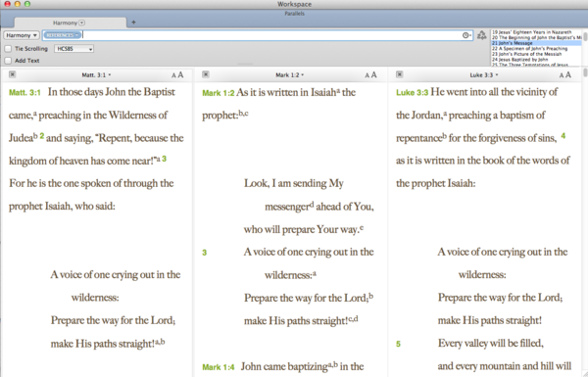The height and width of the screenshot is (377, 588).
Task: Click the 'Mark 1:4' verse reference
Action: (219, 367)
